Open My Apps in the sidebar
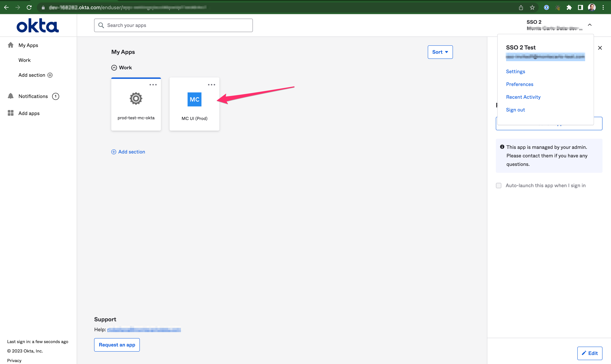This screenshot has height=364, width=611. [x=28, y=45]
